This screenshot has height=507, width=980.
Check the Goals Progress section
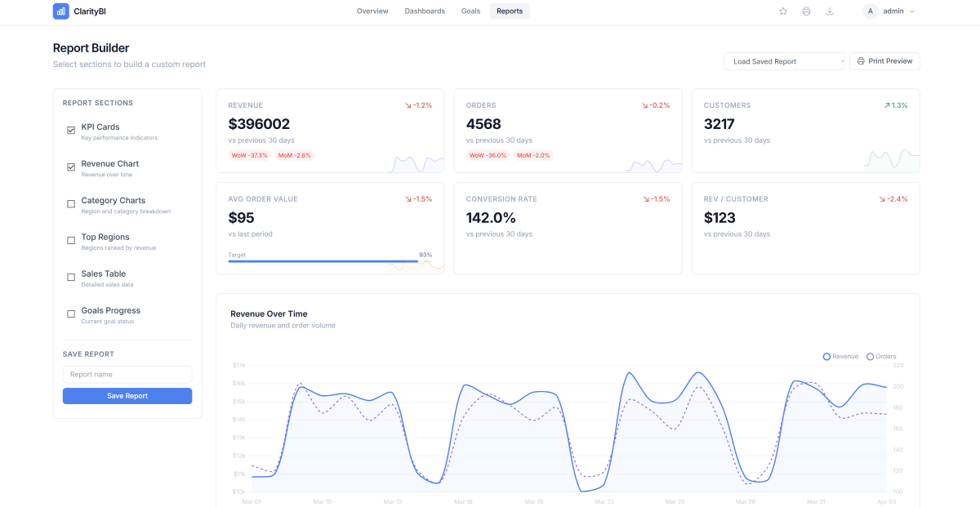coord(70,314)
